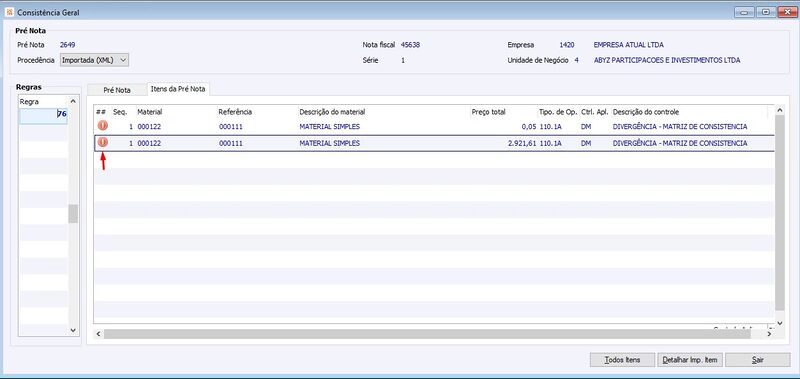Click the Referência column header
Viewport: 800px width, 379px height.
point(235,112)
